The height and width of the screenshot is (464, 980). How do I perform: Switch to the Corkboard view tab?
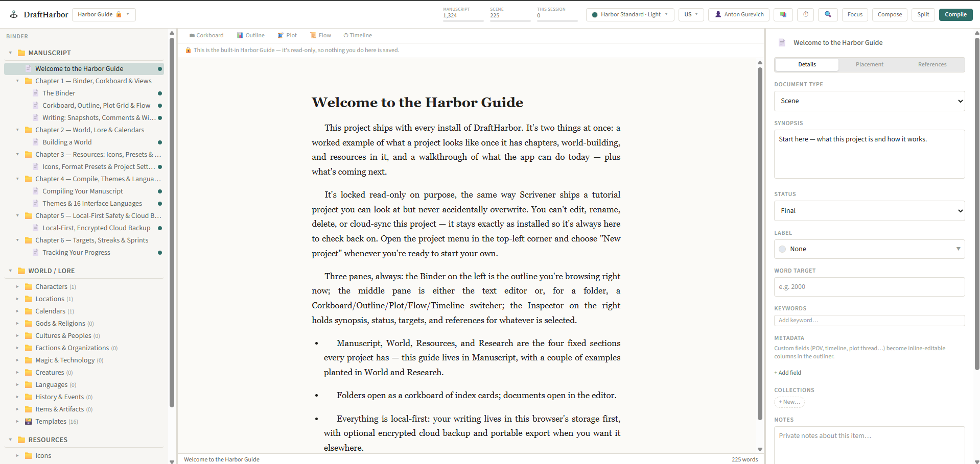206,35
